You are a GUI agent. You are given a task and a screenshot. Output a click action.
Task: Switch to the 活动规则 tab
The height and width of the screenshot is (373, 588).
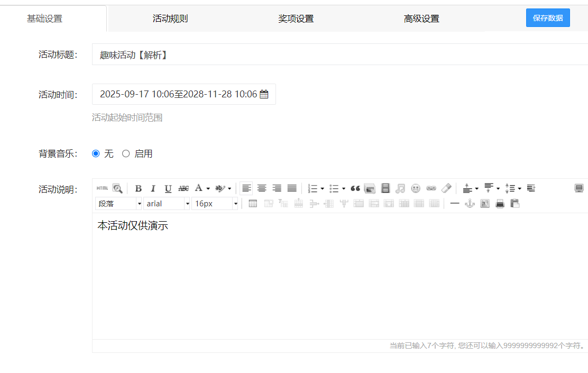tap(170, 17)
